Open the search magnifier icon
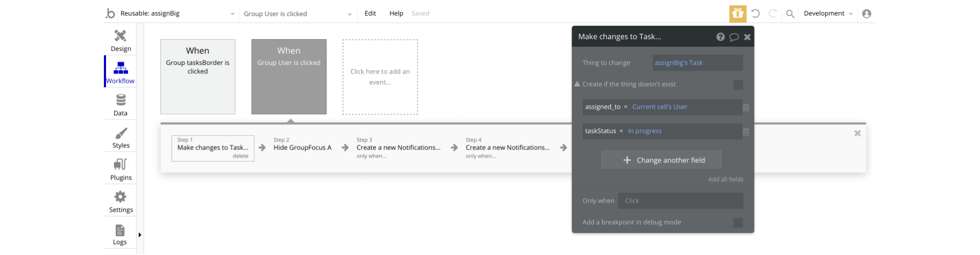Viewport: 980px width, 255px height. pyautogui.click(x=790, y=14)
